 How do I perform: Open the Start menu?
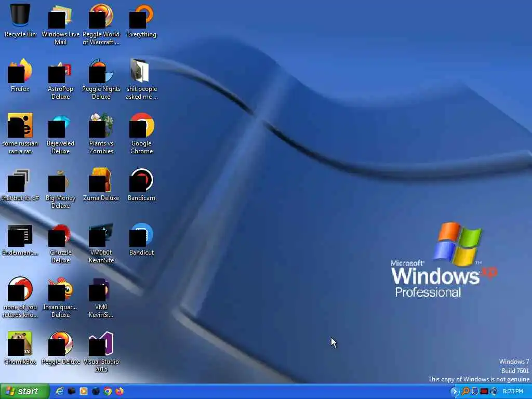pos(24,392)
